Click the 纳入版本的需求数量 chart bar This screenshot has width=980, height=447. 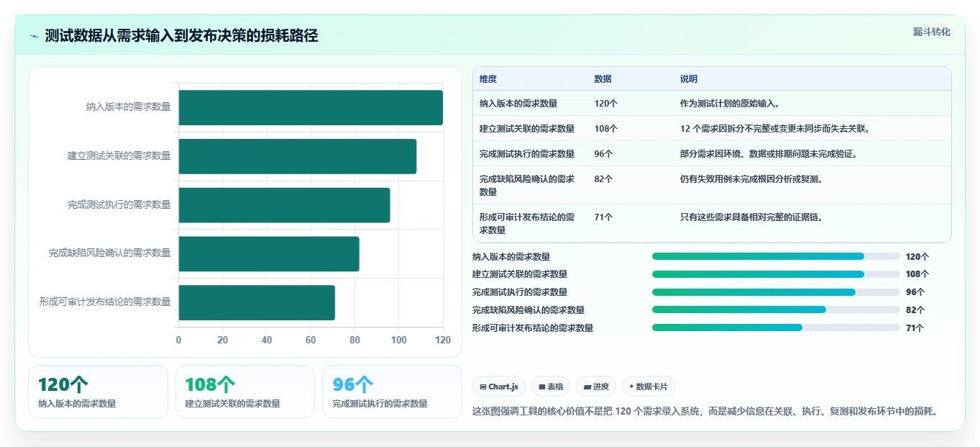[x=311, y=108]
